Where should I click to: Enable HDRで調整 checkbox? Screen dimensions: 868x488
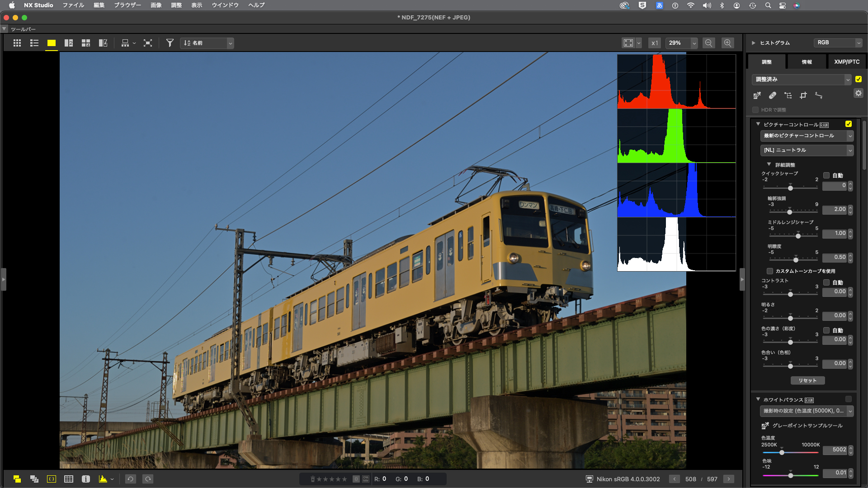(x=755, y=110)
